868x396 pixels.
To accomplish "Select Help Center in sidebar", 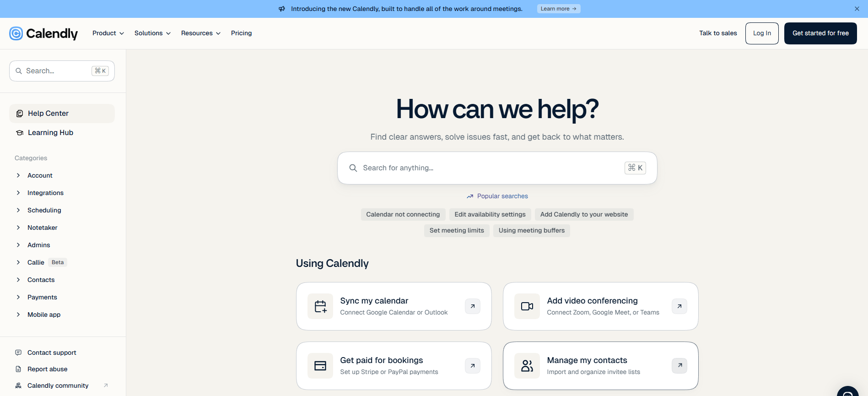I will (62, 114).
